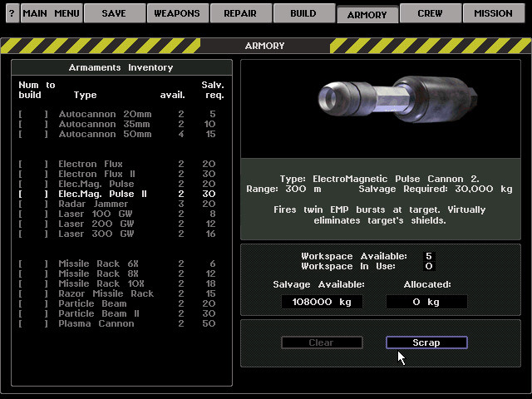Click the Salvage Available amount field
This screenshot has width=532, height=399.
pos(322,302)
